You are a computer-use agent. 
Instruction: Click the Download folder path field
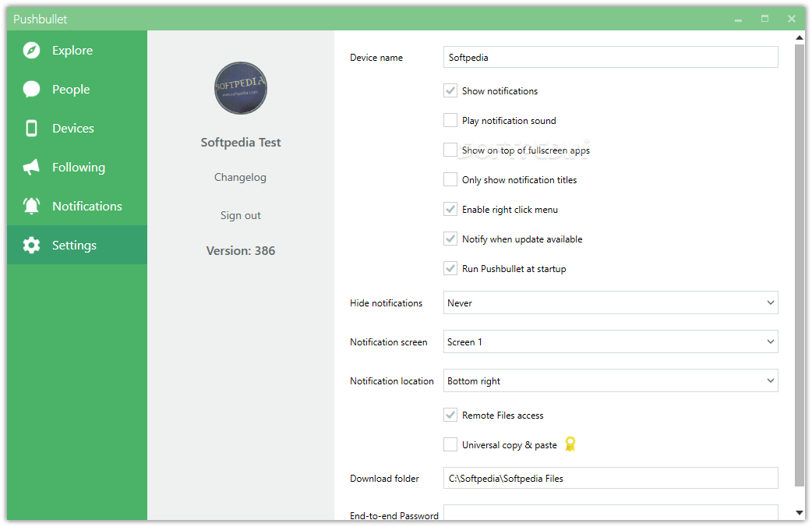tap(610, 479)
